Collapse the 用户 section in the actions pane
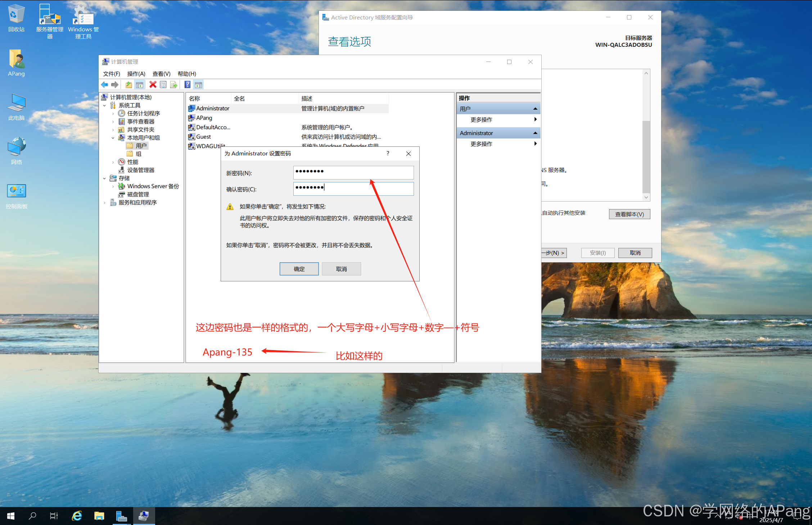The height and width of the screenshot is (525, 812). (535, 109)
